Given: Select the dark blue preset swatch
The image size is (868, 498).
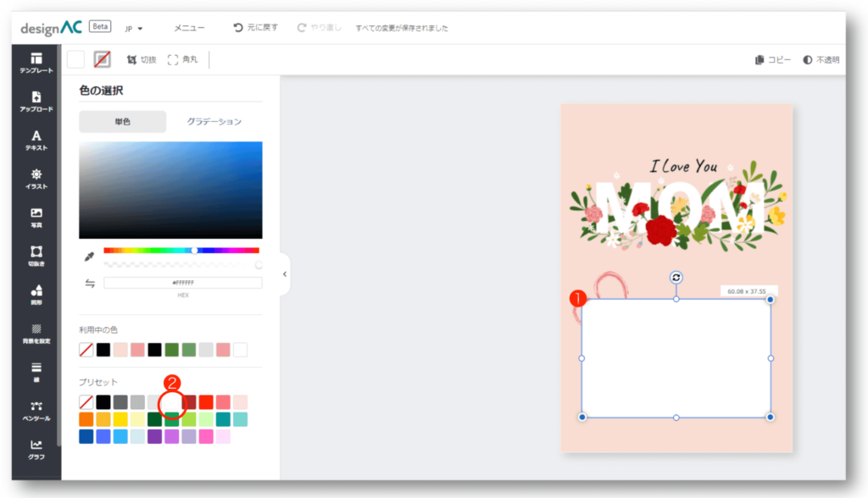Looking at the screenshot, I should tap(86, 436).
